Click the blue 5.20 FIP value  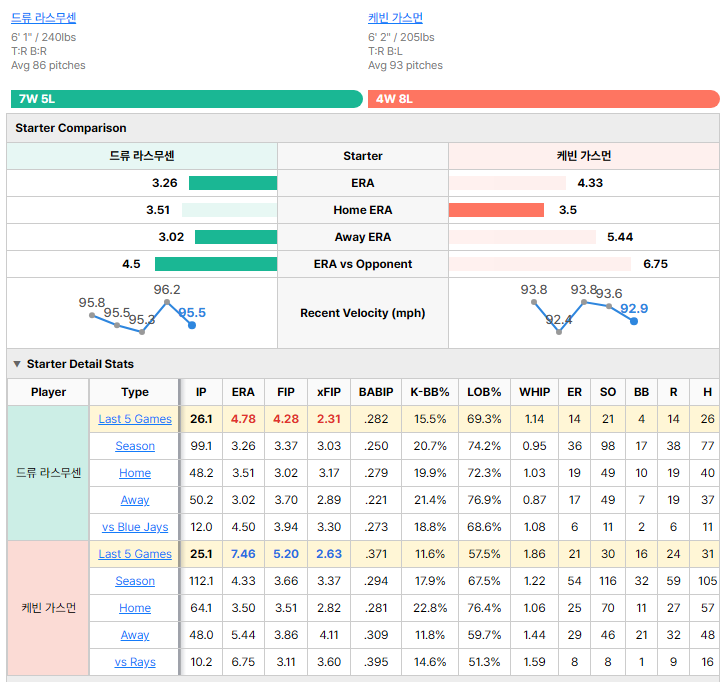pyautogui.click(x=286, y=554)
